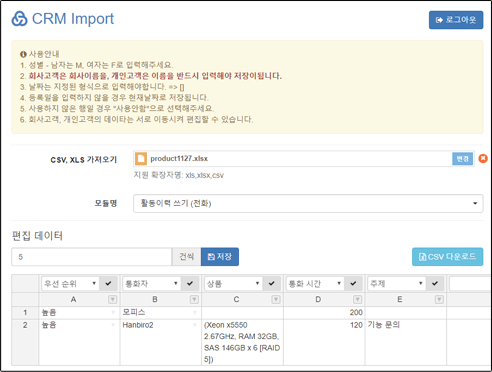The height and width of the screenshot is (372, 492).
Task: Open row 1 오피스 cell dropdown arrow
Action: click(195, 313)
